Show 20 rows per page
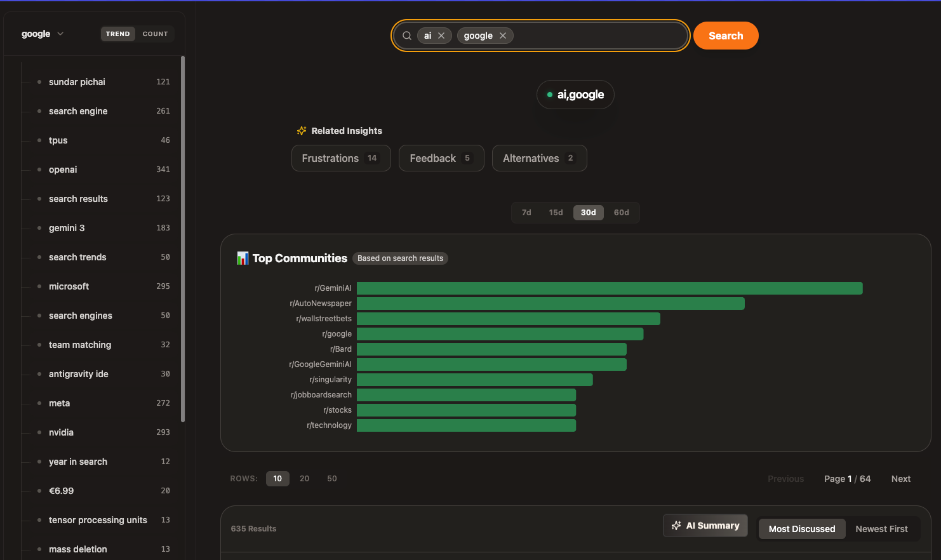Screen dimensions: 941x560 305,479
